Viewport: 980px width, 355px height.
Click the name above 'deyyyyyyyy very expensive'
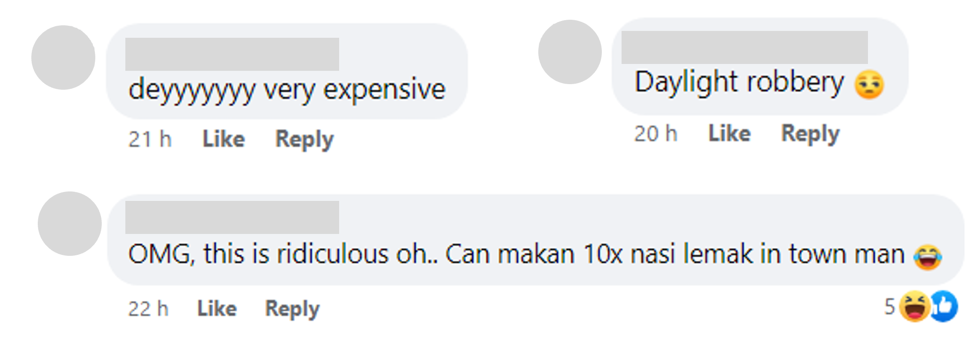click(x=232, y=54)
